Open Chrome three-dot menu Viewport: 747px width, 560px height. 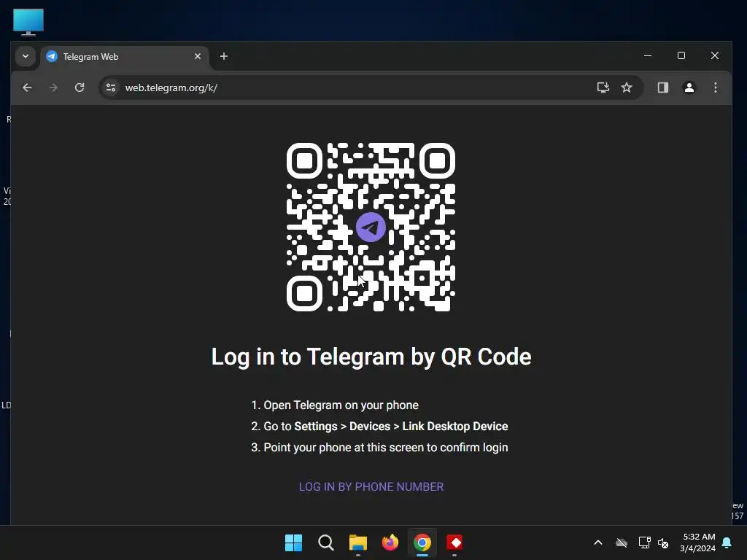[x=715, y=87]
